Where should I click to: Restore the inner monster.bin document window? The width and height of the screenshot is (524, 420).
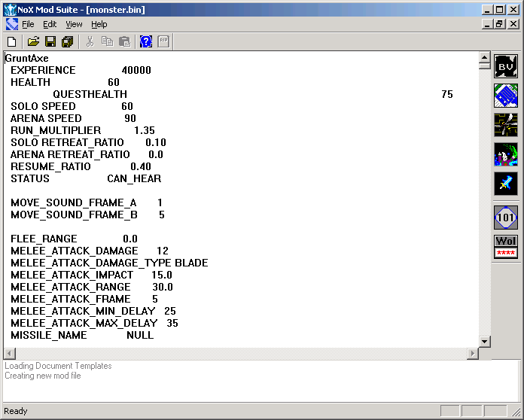[500, 24]
